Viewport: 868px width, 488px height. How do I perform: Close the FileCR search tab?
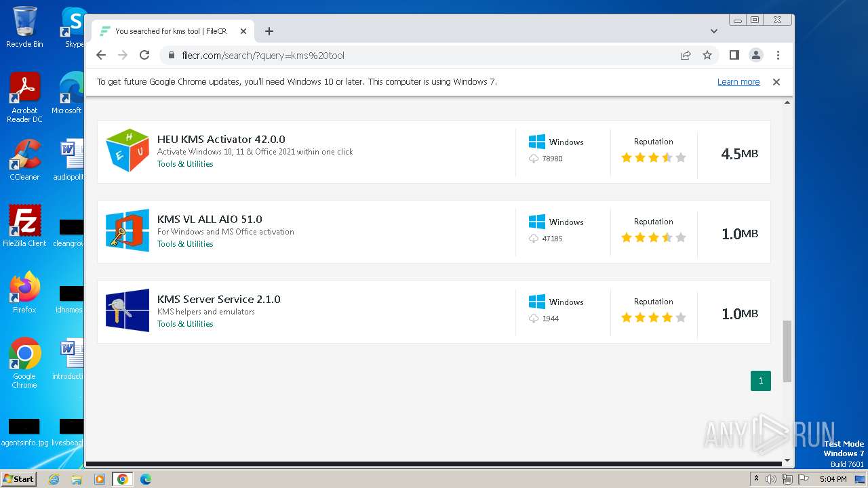point(243,31)
